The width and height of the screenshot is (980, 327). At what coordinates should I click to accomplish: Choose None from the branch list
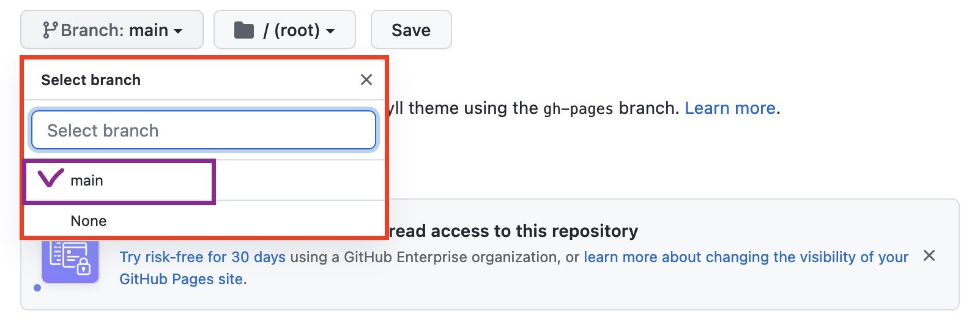coord(204,220)
